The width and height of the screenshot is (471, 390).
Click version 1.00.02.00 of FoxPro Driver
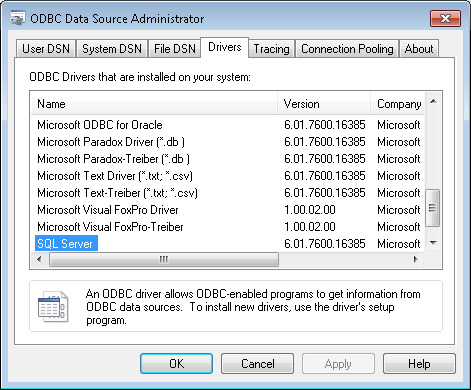[310, 210]
